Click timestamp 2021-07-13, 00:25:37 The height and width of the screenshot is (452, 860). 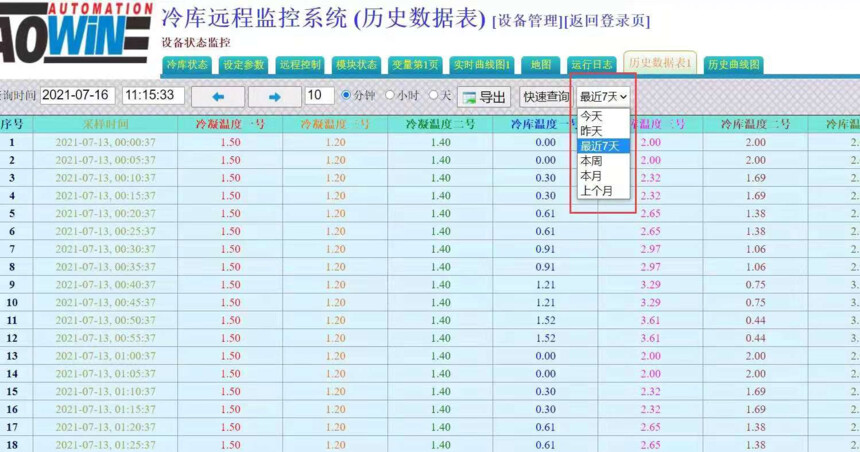[105, 231]
